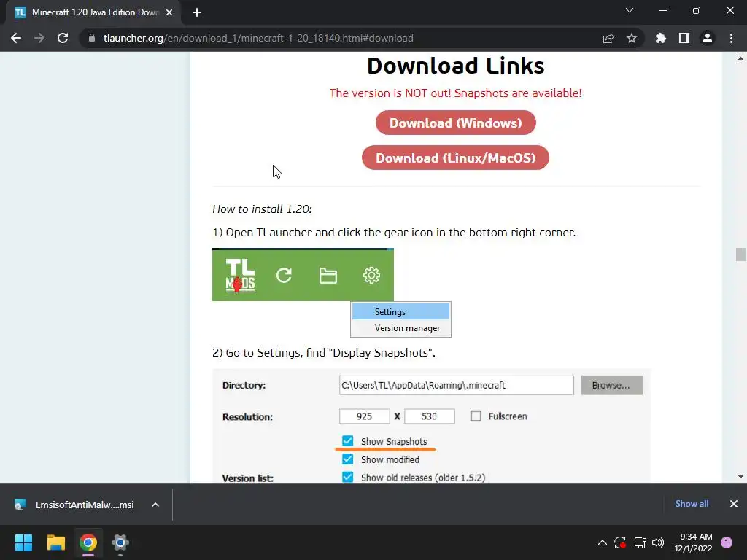Bookmark this page with star

tap(632, 38)
